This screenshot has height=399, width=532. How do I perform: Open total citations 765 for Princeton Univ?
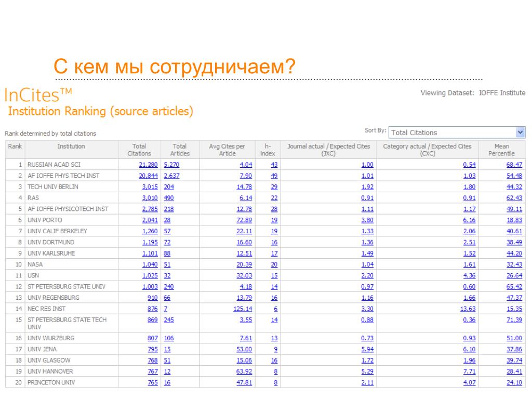click(x=153, y=383)
